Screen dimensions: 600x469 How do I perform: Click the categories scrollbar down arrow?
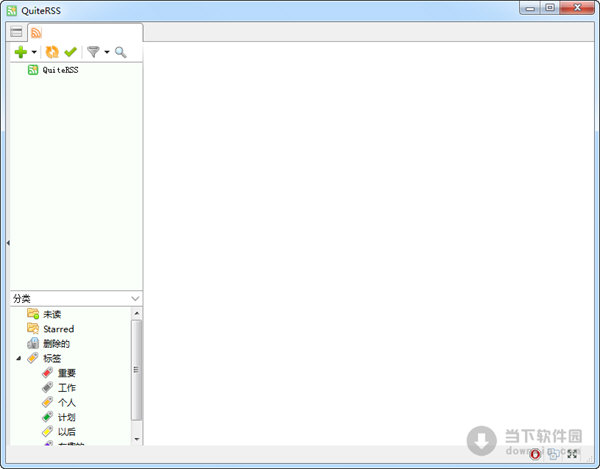[137, 439]
